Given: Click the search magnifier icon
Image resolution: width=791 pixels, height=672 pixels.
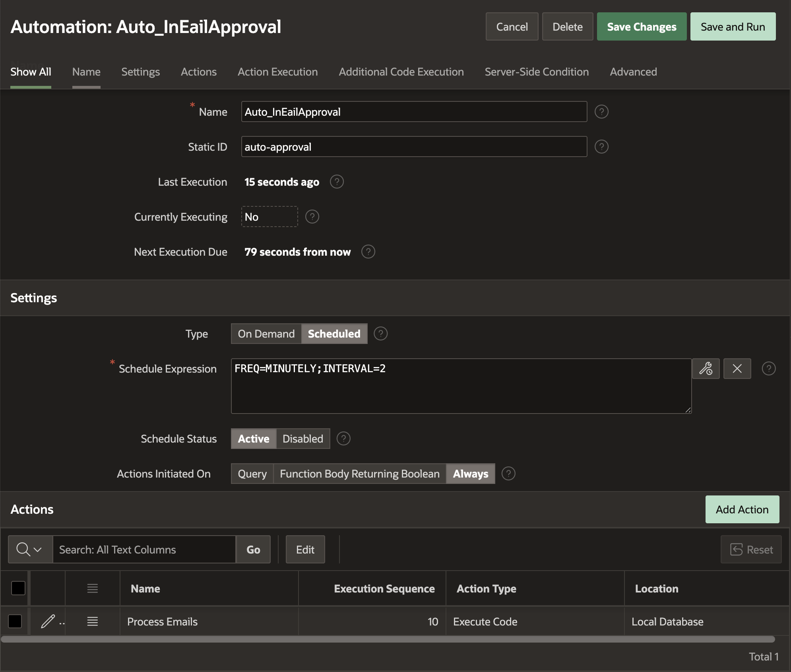Looking at the screenshot, I should tap(22, 549).
